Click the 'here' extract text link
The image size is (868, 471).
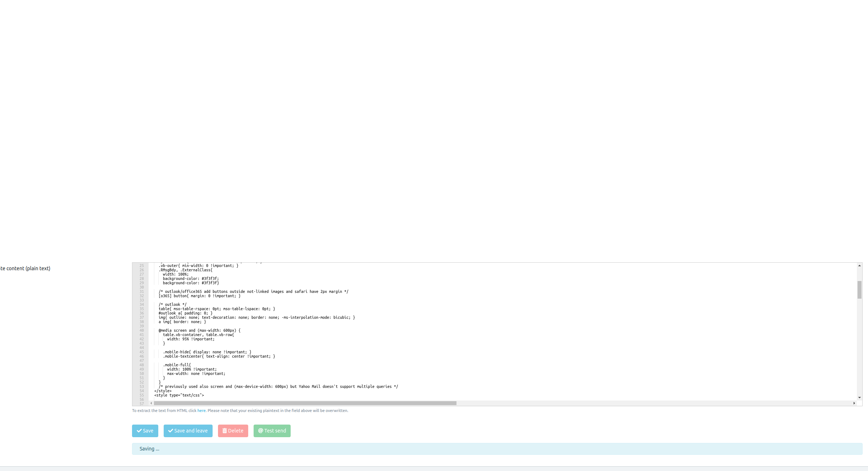tap(201, 411)
